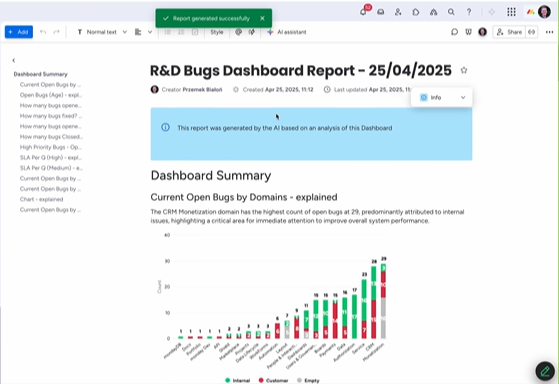Click the doc owner avatar in toolbar
Image resolution: width=559 pixels, height=384 pixels.
pos(483,32)
